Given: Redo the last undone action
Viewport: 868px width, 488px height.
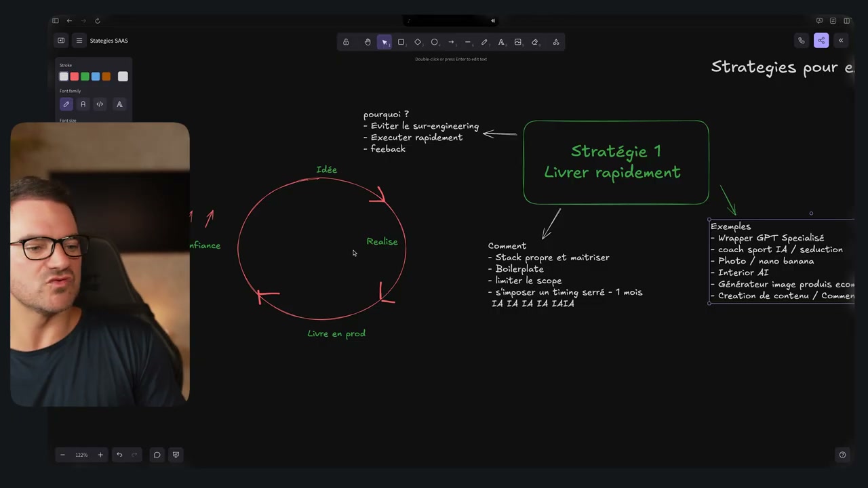Looking at the screenshot, I should [x=134, y=455].
